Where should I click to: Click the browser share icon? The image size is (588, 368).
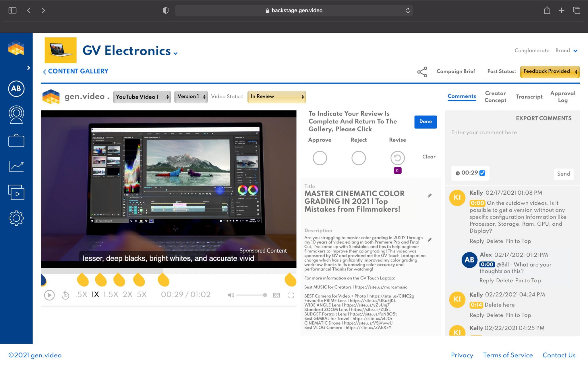547,10
